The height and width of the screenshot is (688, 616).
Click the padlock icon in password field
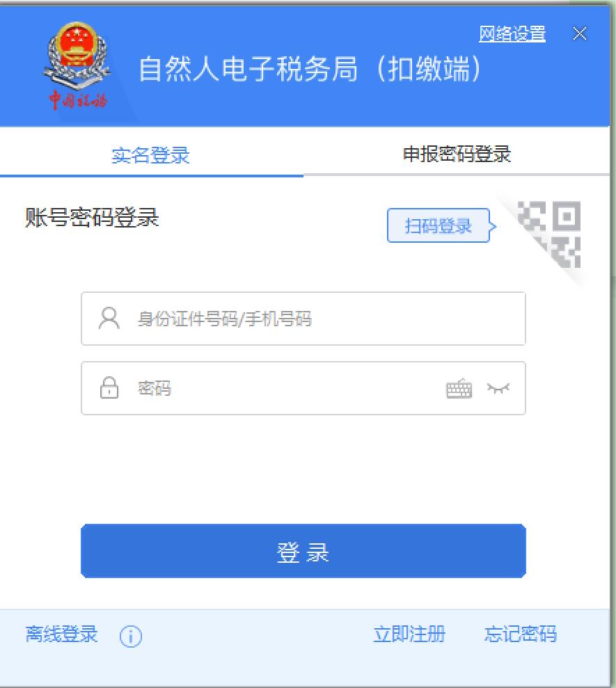click(x=109, y=388)
